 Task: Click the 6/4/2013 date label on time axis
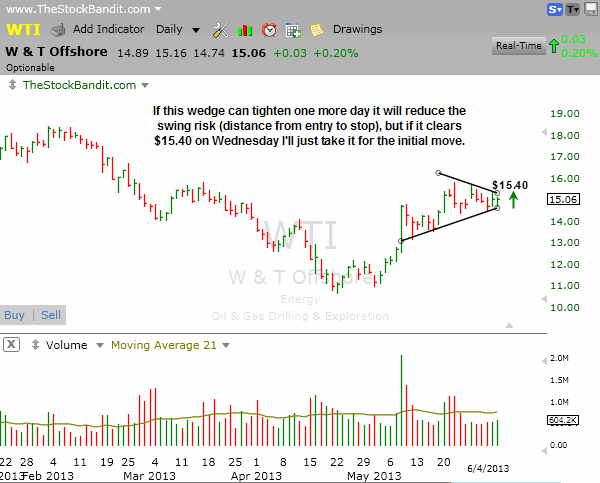(x=488, y=468)
